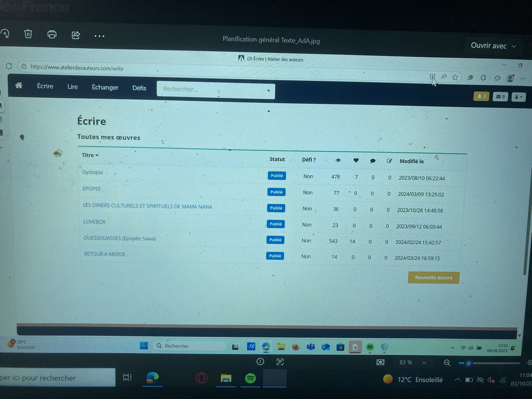Click the views count 543 for OUESSOUASSES
This screenshot has height=399, width=532.
[333, 241]
